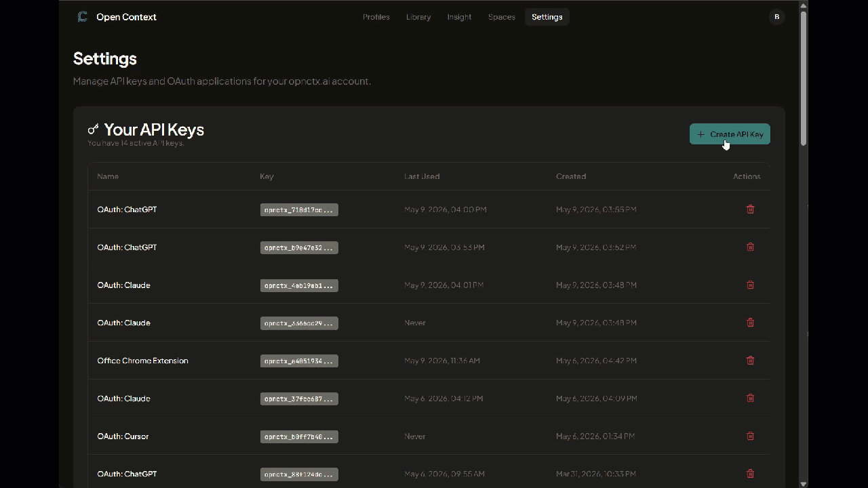The image size is (868, 488).
Task: Click the scrollbar down arrow
Action: pos(804,483)
